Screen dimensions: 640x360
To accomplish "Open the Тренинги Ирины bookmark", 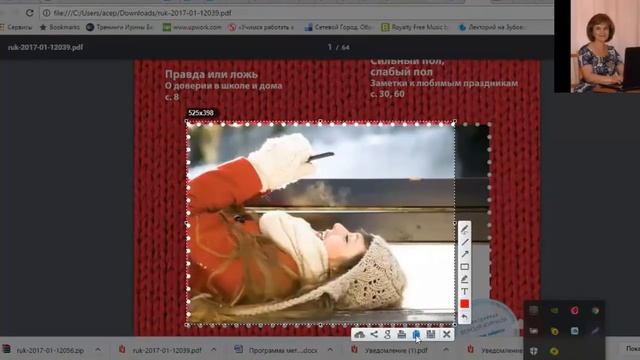I will coord(120,27).
